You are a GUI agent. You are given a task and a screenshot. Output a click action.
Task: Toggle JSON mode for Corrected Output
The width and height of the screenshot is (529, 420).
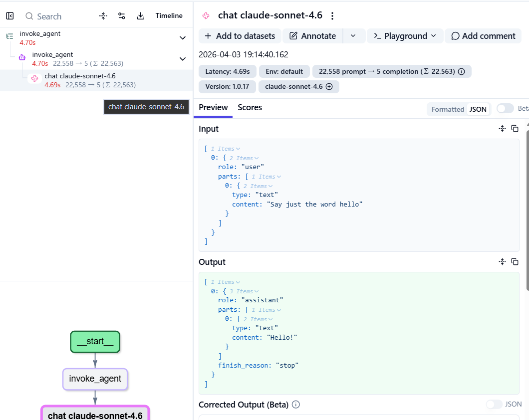pos(493,405)
